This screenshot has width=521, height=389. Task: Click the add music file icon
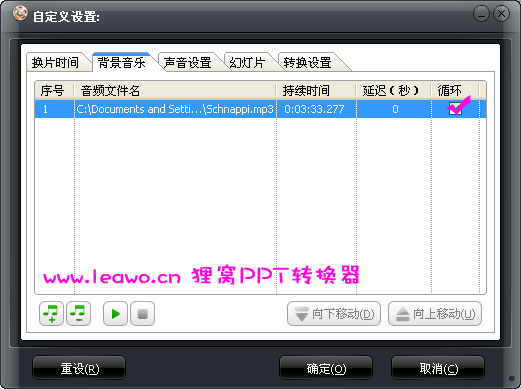(51, 314)
